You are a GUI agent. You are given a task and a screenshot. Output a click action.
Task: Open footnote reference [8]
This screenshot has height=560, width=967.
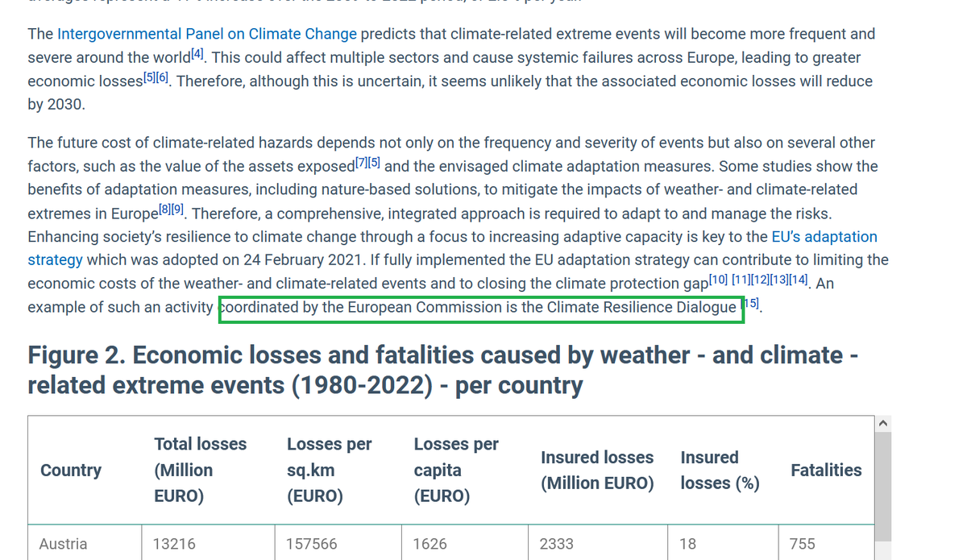click(164, 211)
